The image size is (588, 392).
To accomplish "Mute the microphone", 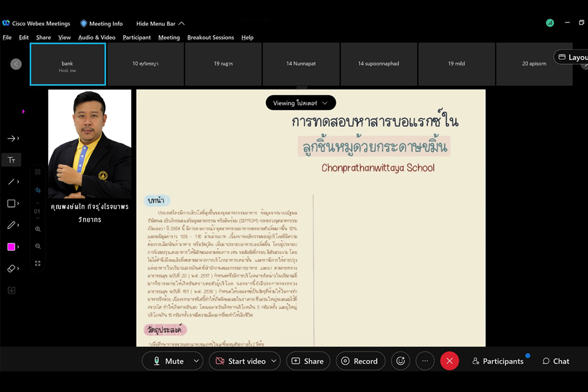I will tap(169, 361).
